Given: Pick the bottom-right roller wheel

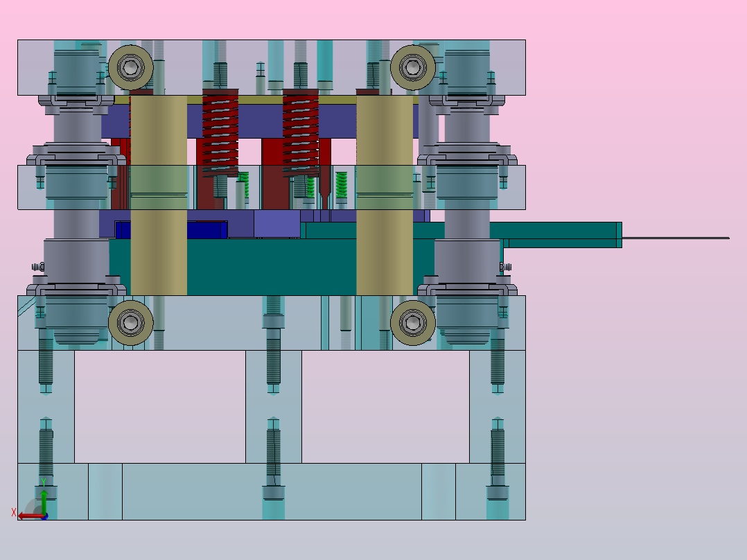Looking at the screenshot, I should click(x=412, y=323).
